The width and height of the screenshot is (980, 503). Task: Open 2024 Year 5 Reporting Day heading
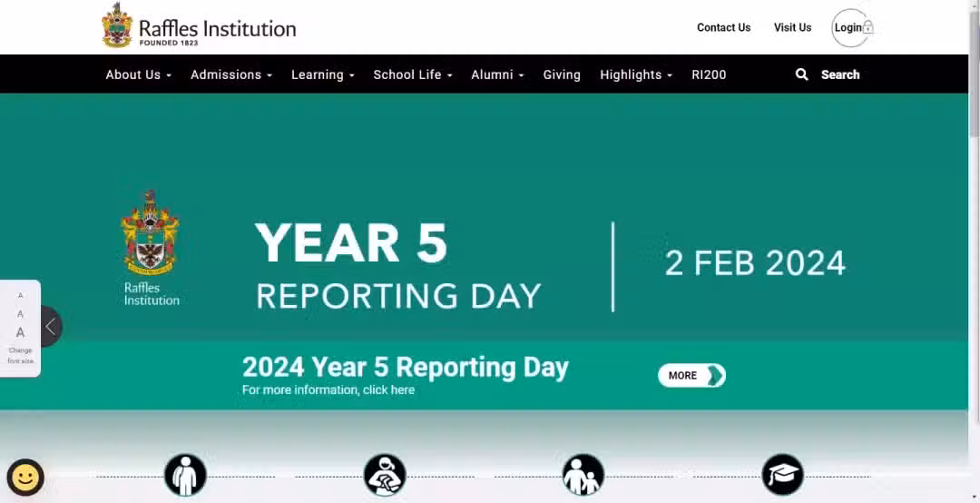tap(405, 367)
